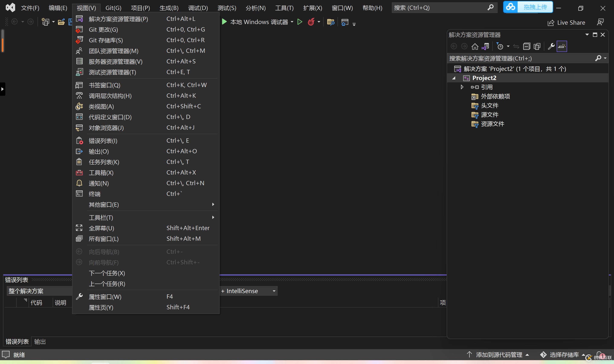This screenshot has height=364, width=614.
Task: Open the IntelliSense filter dropdown
Action: [x=274, y=291]
